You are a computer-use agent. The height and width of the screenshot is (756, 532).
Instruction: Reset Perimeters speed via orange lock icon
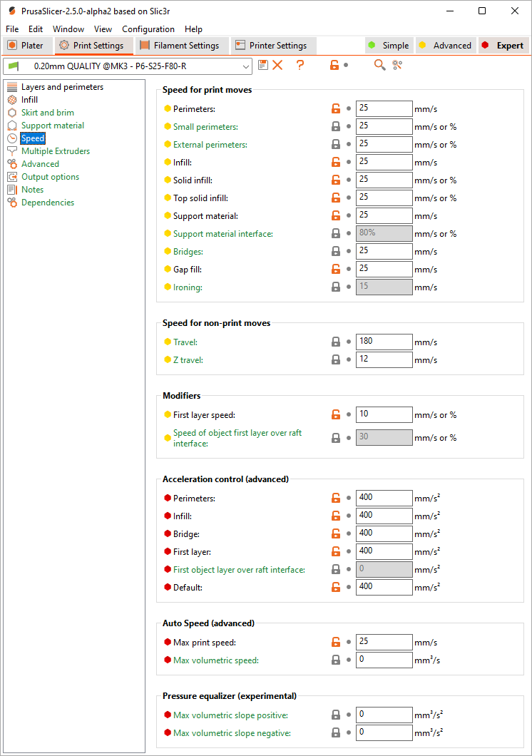[x=336, y=108]
